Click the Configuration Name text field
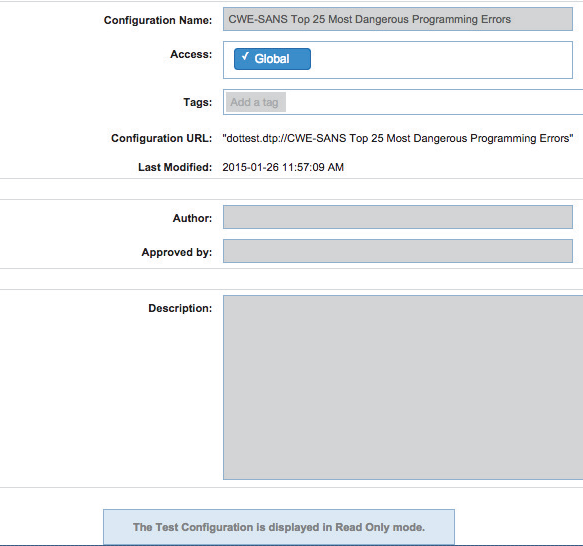583x546 pixels. [397, 19]
